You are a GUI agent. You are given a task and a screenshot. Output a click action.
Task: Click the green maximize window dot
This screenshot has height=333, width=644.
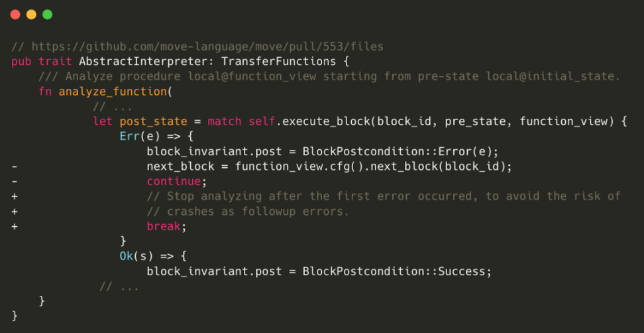pos(47,15)
